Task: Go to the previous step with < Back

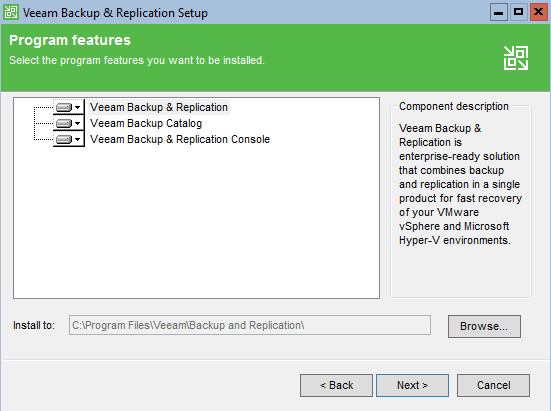Action: point(336,385)
